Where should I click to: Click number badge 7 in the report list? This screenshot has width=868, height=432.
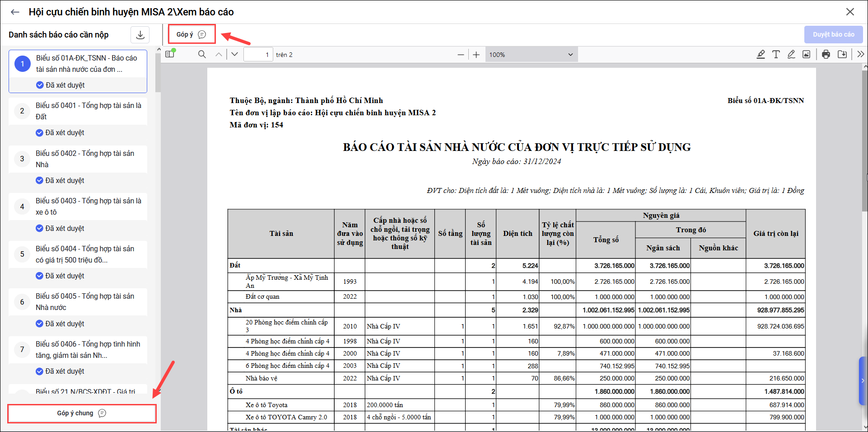point(22,350)
